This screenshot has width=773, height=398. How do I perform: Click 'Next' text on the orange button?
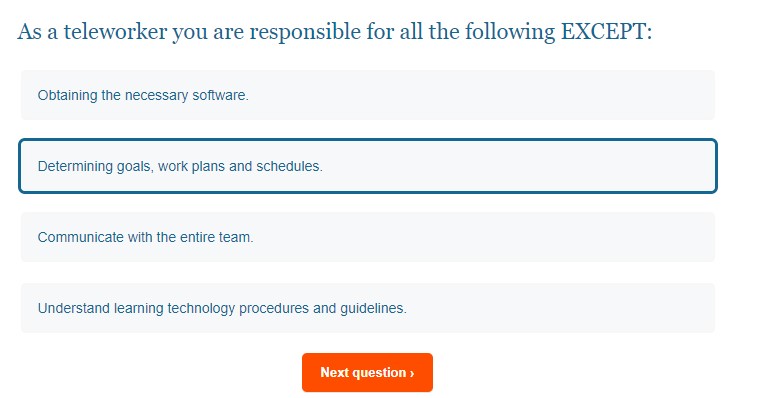[x=335, y=372]
